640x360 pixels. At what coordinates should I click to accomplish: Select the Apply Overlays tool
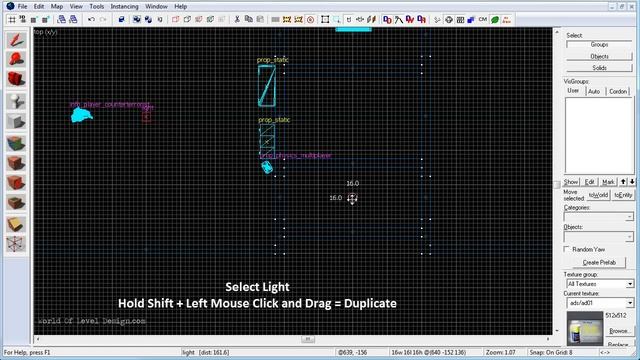[16, 202]
